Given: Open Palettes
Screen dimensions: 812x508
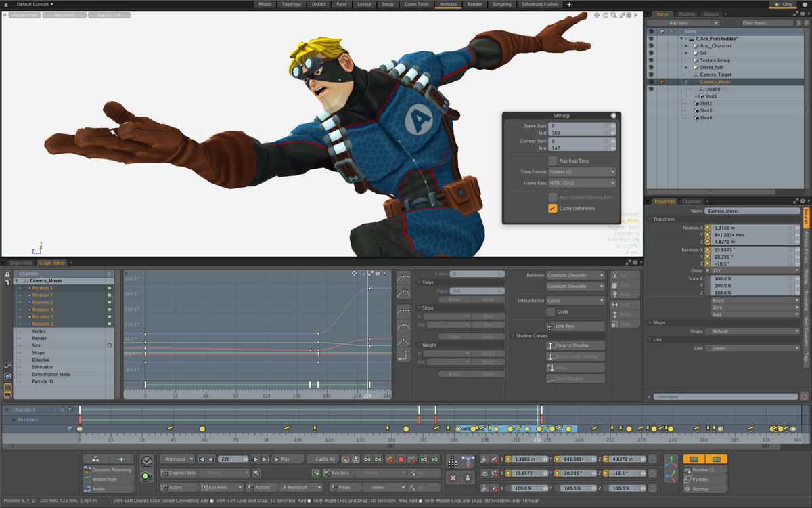Looking at the screenshot, I should tap(704, 479).
